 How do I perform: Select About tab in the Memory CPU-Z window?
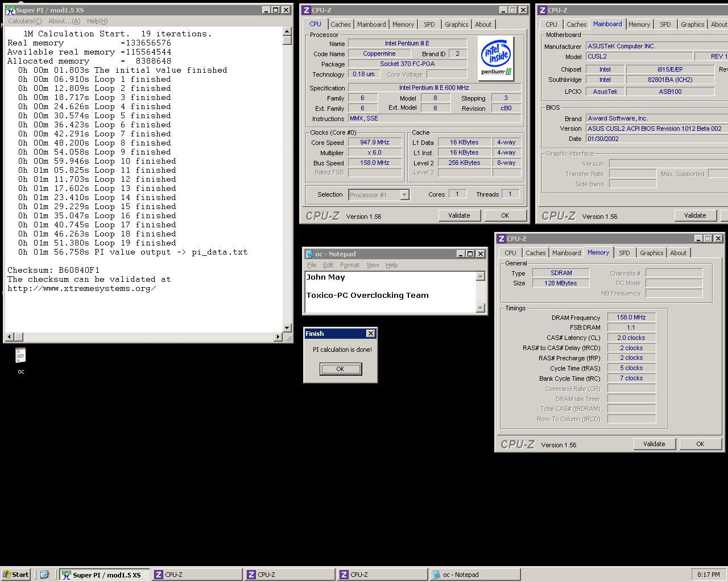click(679, 253)
